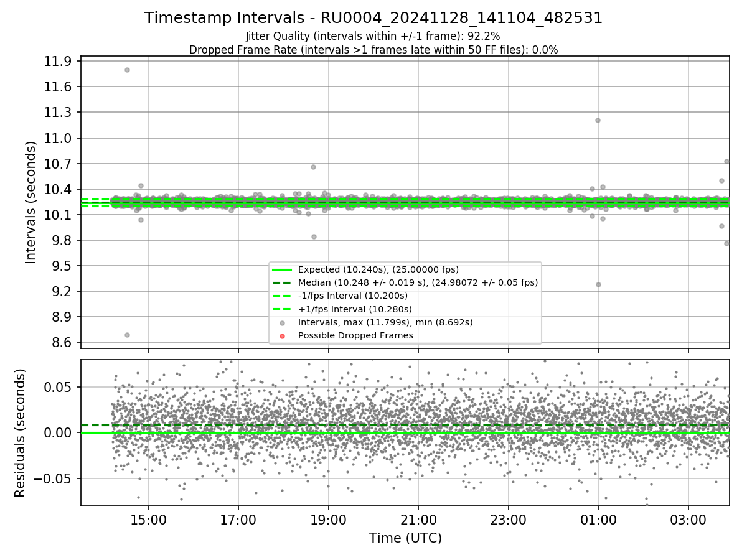Click the 21:00 x-axis tick label
The image size is (747, 560).
tap(418, 519)
